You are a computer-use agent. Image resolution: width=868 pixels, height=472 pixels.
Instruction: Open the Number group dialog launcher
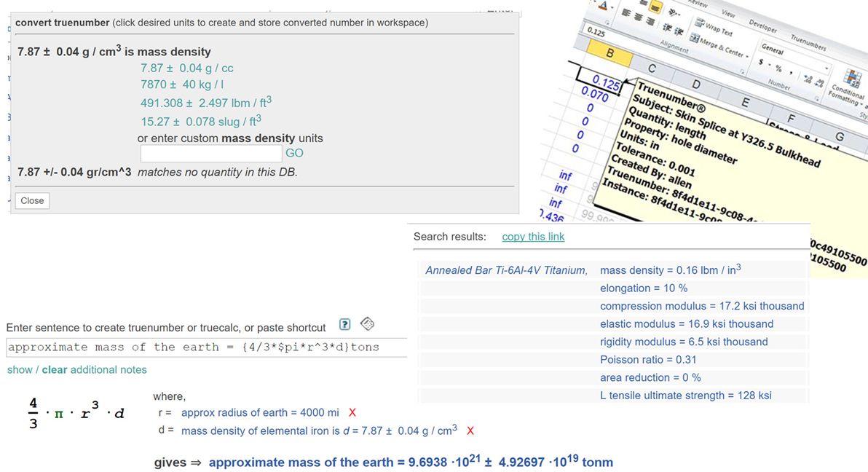click(x=817, y=98)
